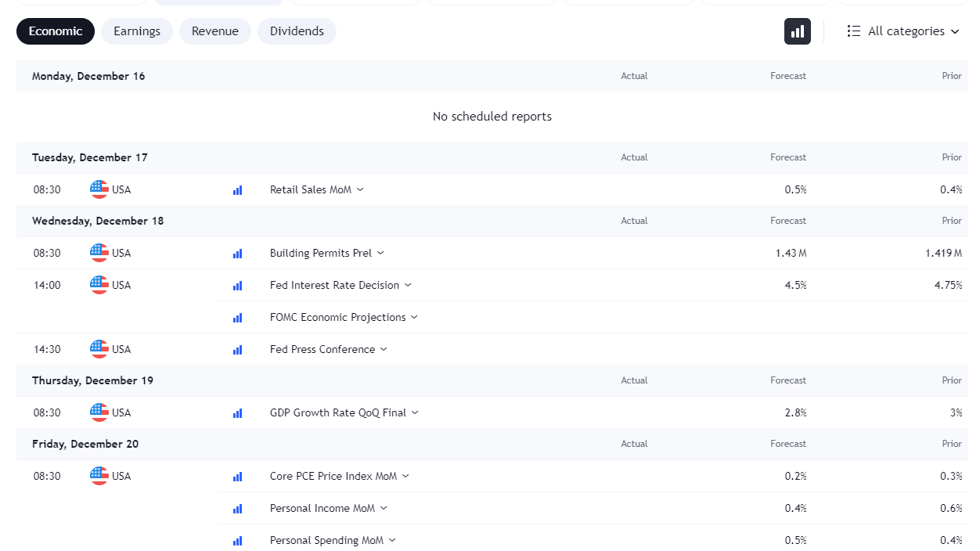
Task: Switch to the Earnings tab
Action: [137, 31]
